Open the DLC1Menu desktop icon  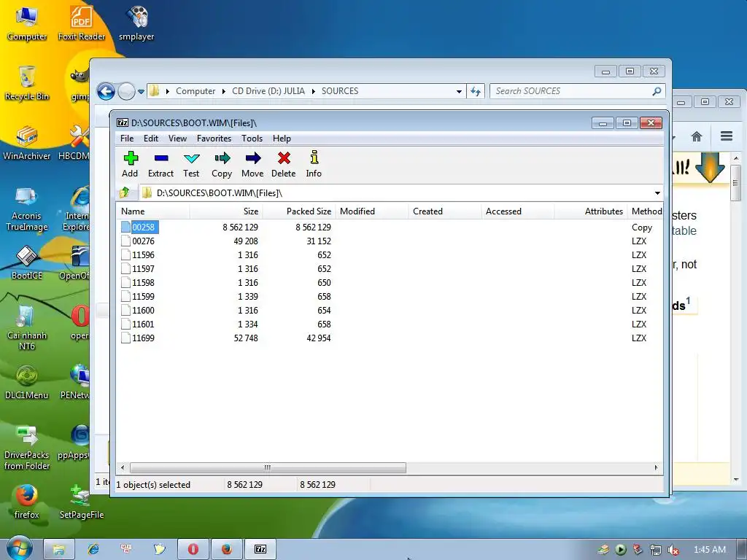click(27, 382)
